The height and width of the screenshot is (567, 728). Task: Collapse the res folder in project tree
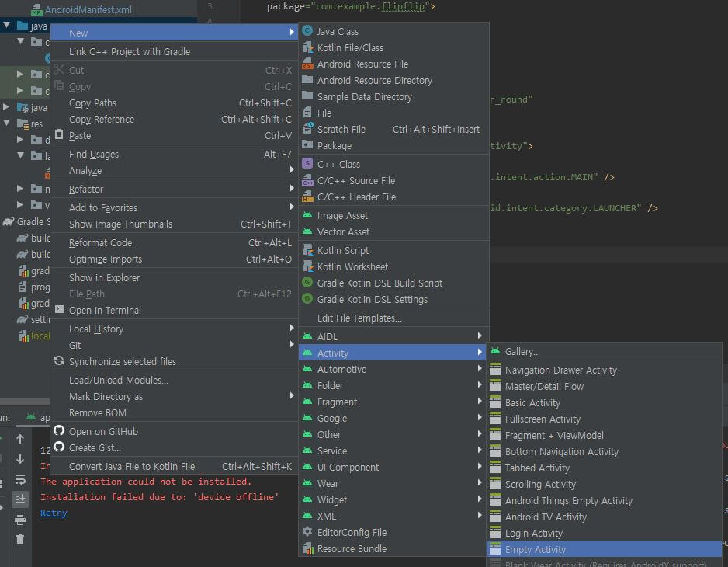click(x=6, y=123)
